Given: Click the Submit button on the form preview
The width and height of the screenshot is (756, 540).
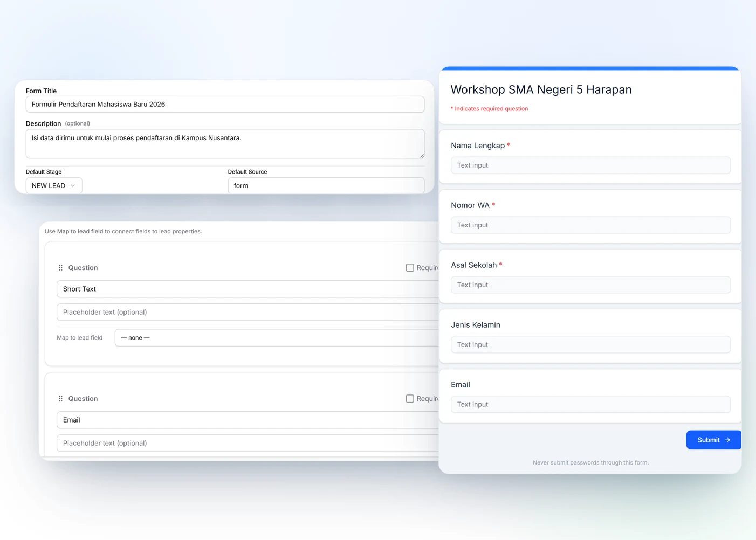Looking at the screenshot, I should [x=713, y=440].
